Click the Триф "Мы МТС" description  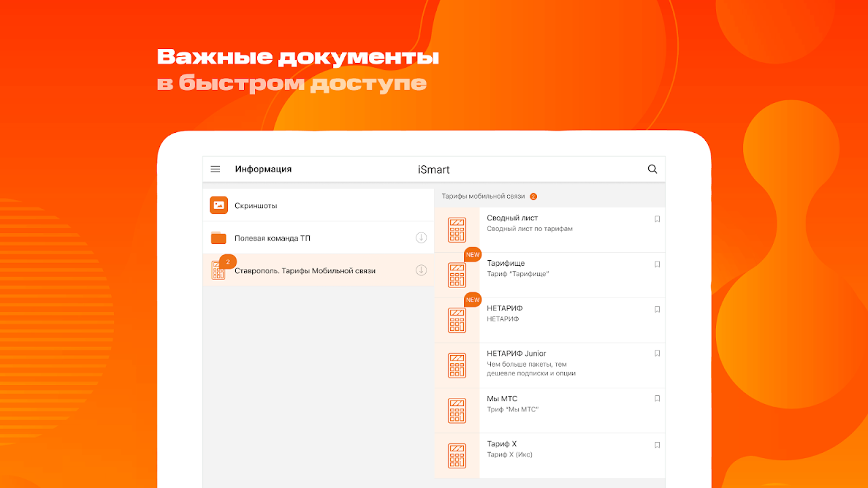pos(513,409)
